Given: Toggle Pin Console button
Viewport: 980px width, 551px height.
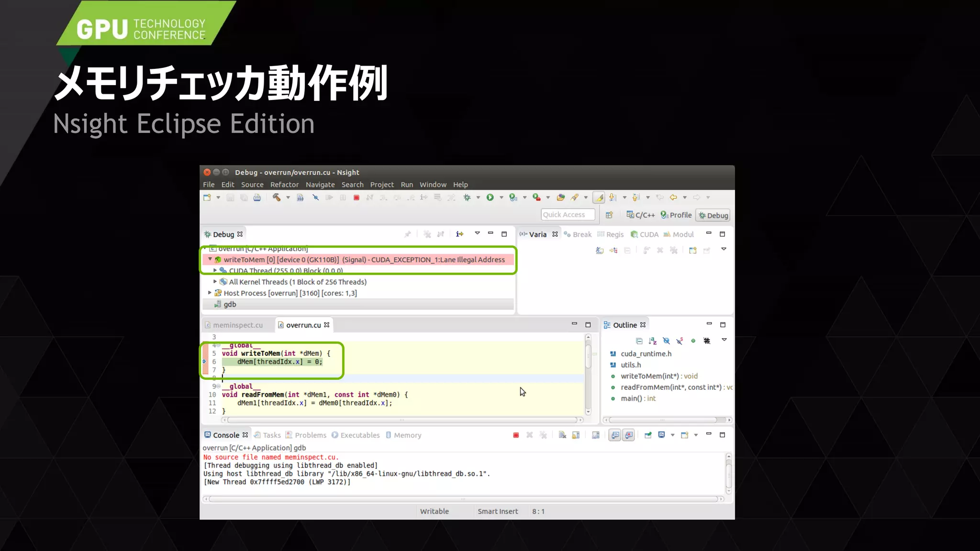Looking at the screenshot, I should point(648,435).
